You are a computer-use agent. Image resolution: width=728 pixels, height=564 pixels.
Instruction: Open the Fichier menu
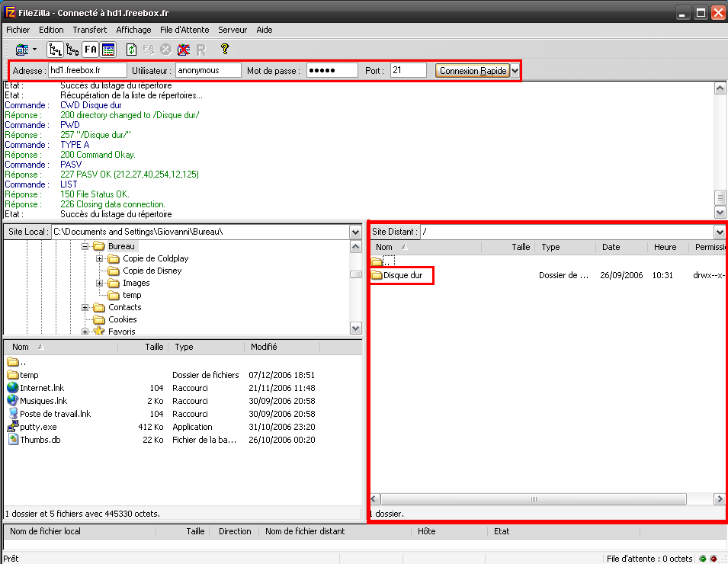tap(18, 30)
